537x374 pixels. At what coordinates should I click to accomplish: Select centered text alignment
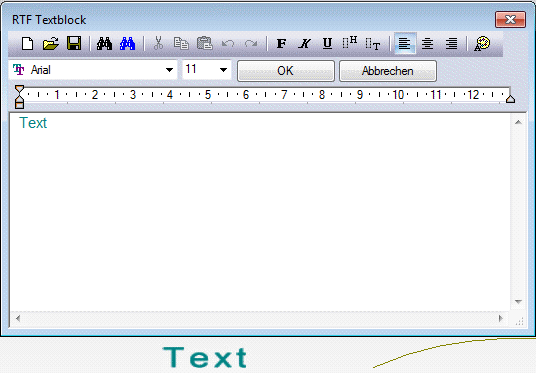pyautogui.click(x=427, y=44)
